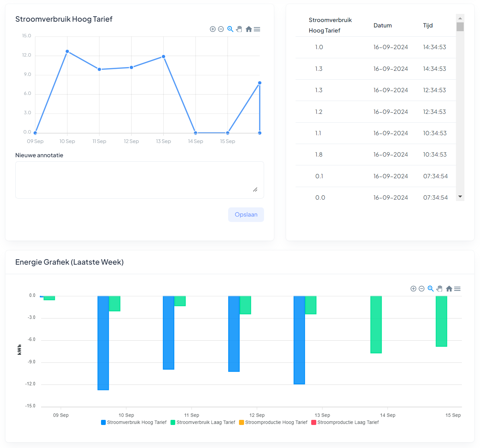480x448 pixels.
Task: Zoom in on the Hoog Tarief line chart
Action: pos(213,29)
